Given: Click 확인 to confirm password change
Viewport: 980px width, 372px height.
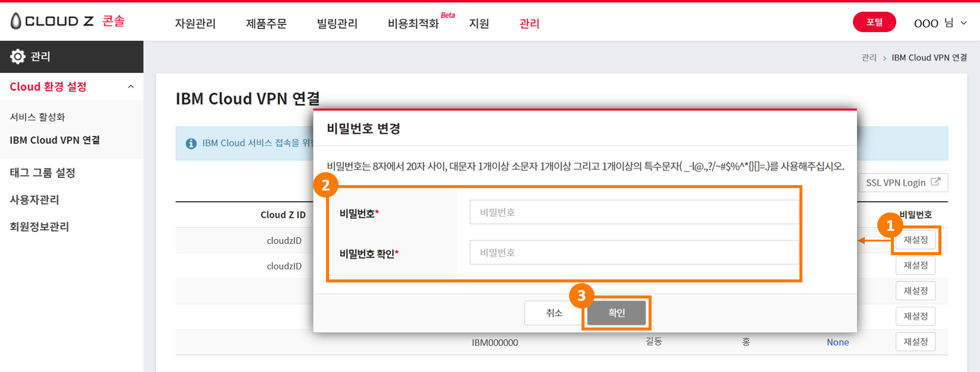Looking at the screenshot, I should 617,313.
